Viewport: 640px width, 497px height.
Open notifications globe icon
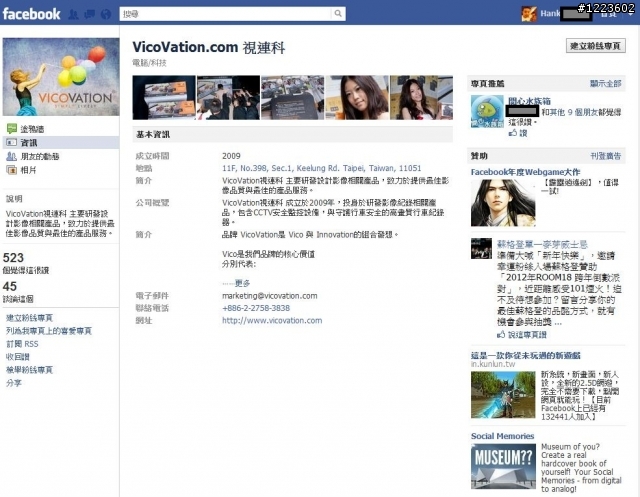106,14
